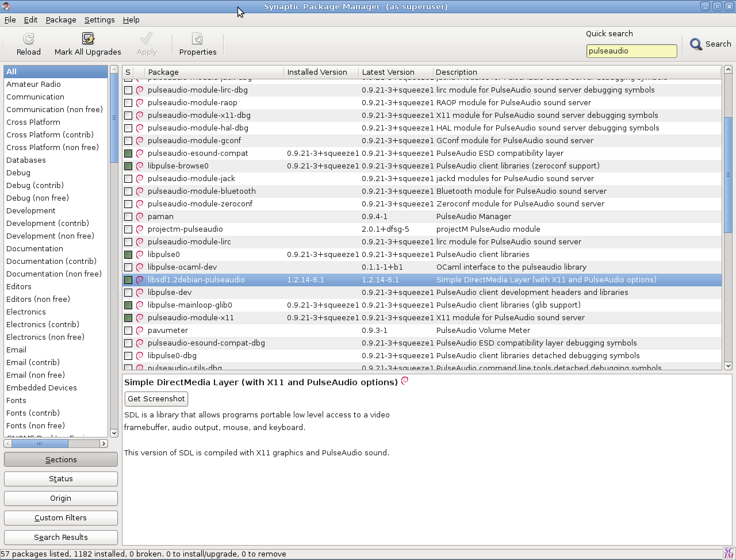Open Custom Filters view
736x560 pixels.
(61, 518)
